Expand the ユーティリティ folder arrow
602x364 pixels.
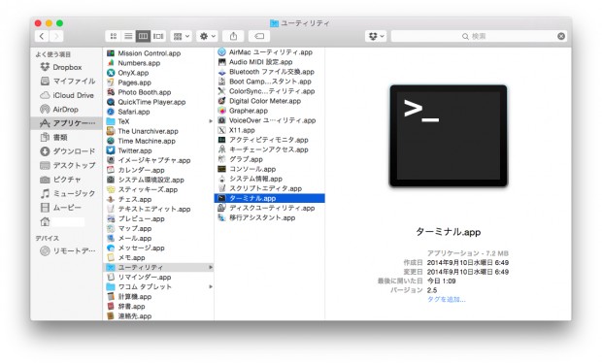[x=211, y=267]
